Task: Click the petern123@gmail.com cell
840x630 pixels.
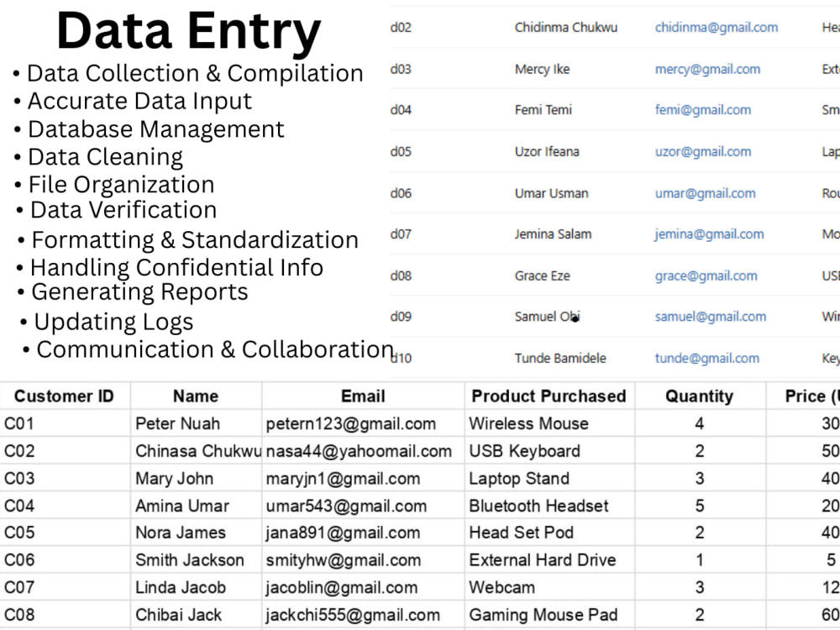Action: [363, 423]
